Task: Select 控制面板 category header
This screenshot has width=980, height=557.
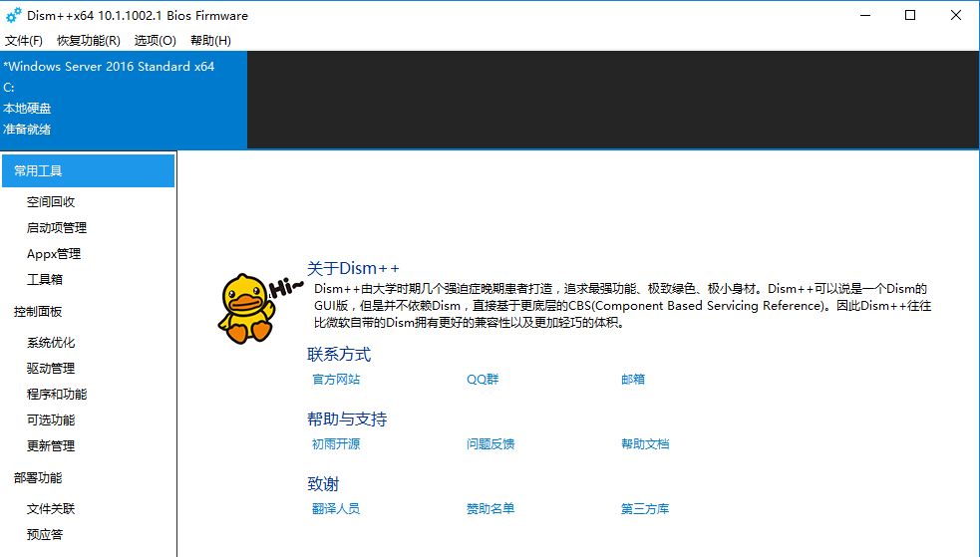Action: pos(38,312)
